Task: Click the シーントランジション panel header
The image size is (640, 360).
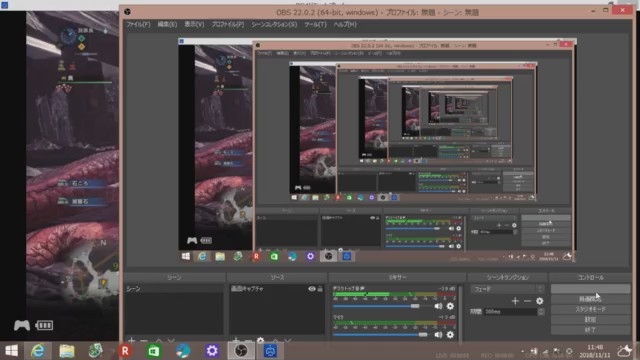Action: (508, 278)
